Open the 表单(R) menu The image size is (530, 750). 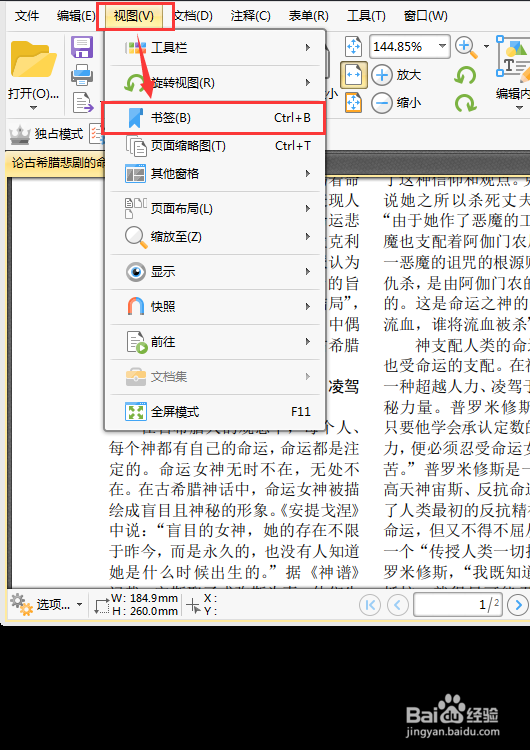[309, 16]
